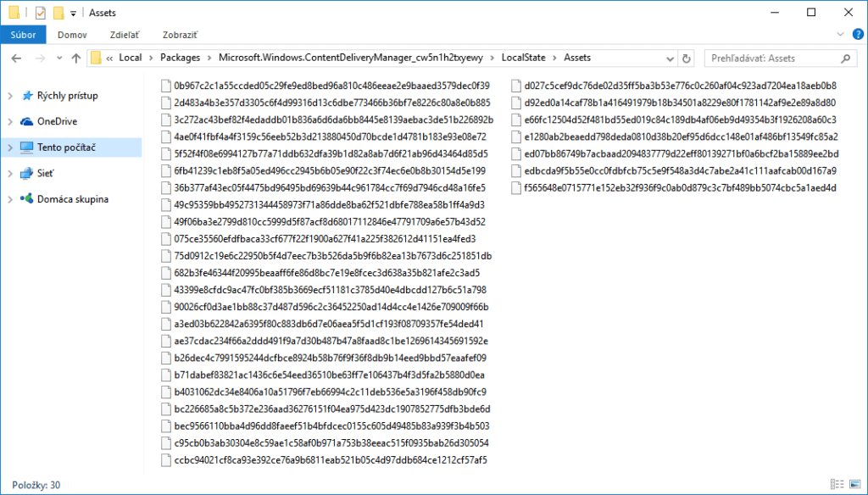
Task: Click the Back navigation arrow
Action: click(16, 58)
